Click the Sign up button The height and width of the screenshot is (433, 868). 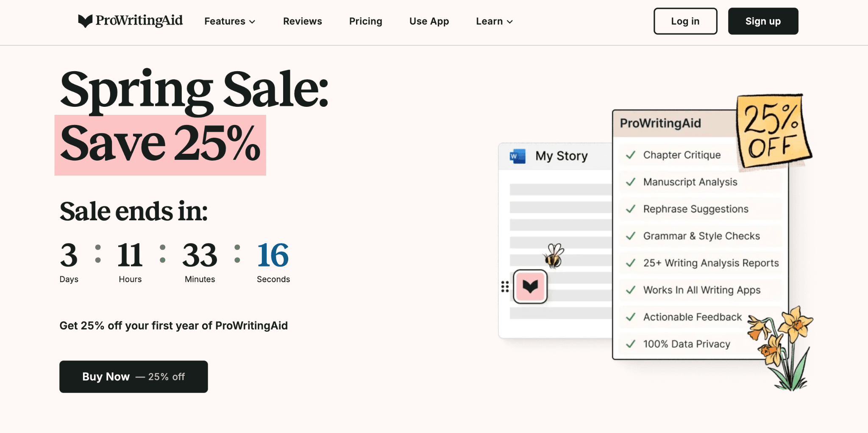pos(763,21)
